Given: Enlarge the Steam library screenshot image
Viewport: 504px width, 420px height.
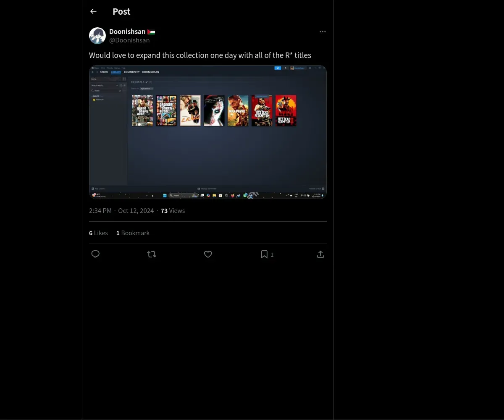Looking at the screenshot, I should 208,132.
